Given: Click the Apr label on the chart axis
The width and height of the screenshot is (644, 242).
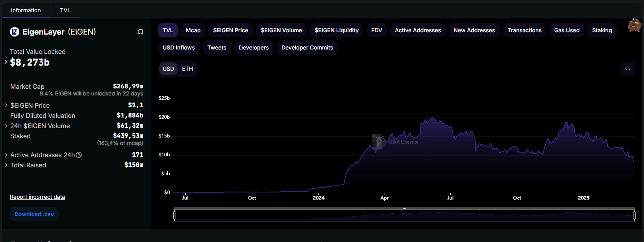Looking at the screenshot, I should [385, 198].
